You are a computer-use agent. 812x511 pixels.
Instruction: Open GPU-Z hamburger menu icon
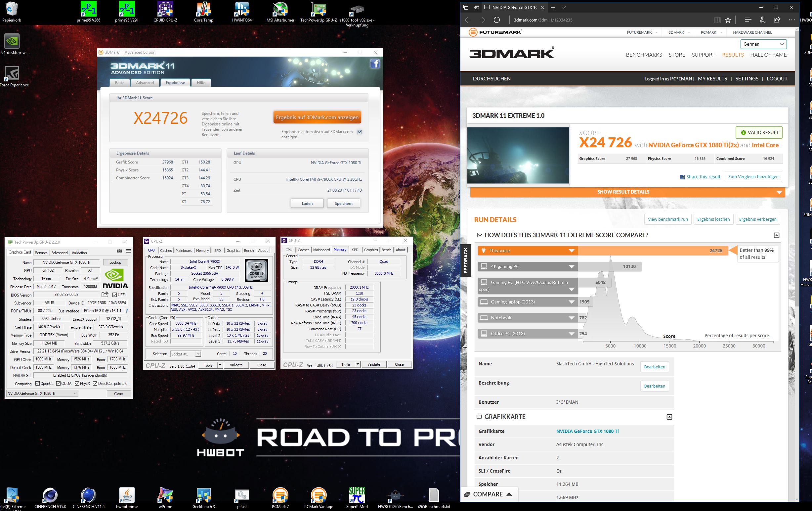(x=128, y=251)
